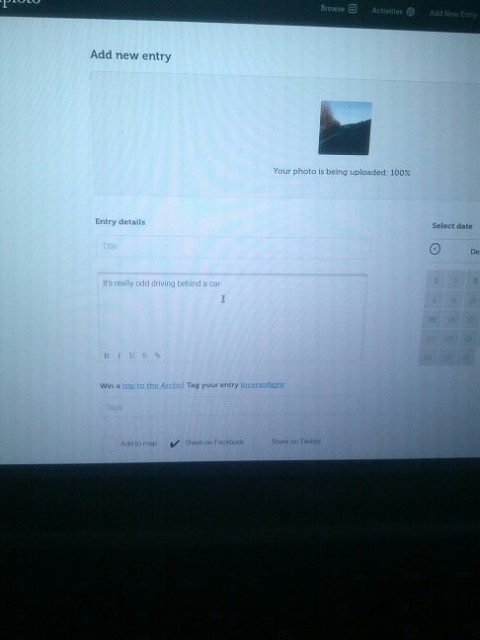Click the loversoflight tag link
This screenshot has height=640, width=480.
pyautogui.click(x=262, y=384)
